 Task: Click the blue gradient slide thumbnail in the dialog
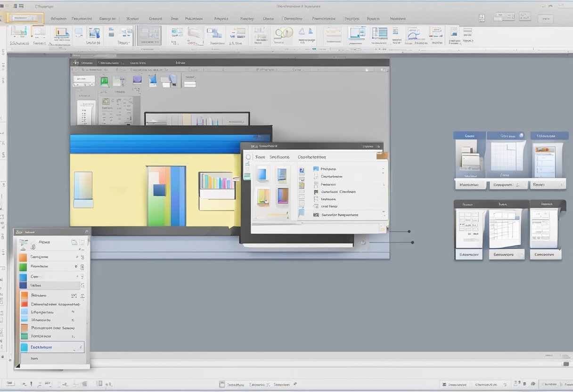(262, 174)
